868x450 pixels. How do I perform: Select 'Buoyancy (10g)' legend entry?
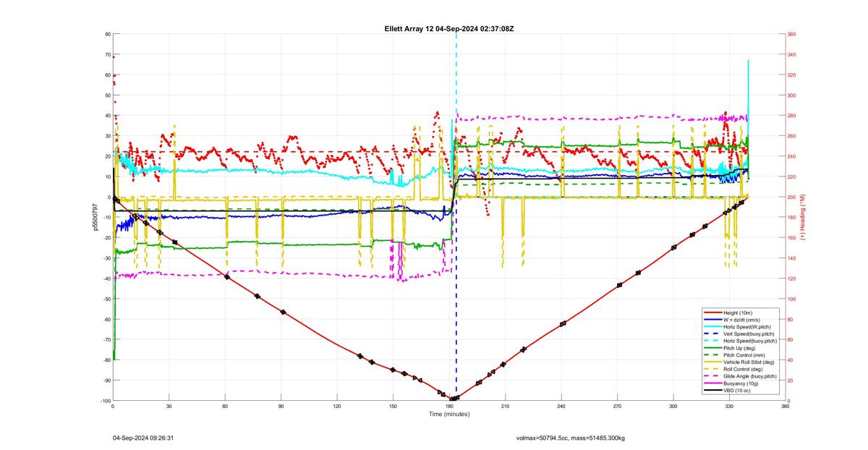[741, 383]
